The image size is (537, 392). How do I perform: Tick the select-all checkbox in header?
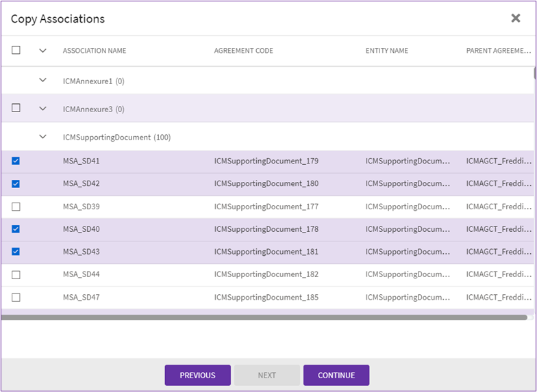pos(16,50)
